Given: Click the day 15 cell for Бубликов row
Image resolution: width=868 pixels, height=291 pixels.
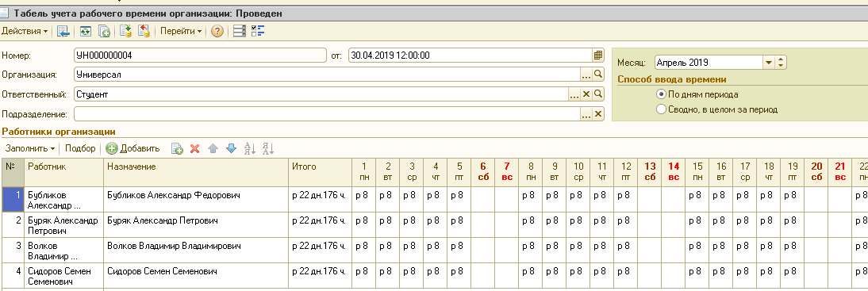Looking at the screenshot, I should click(x=697, y=199).
